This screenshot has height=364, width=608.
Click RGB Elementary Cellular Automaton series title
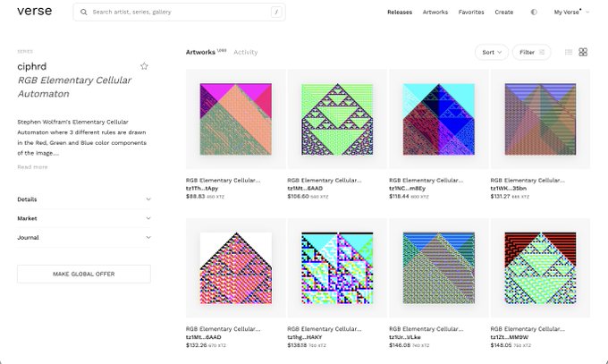[x=74, y=87]
